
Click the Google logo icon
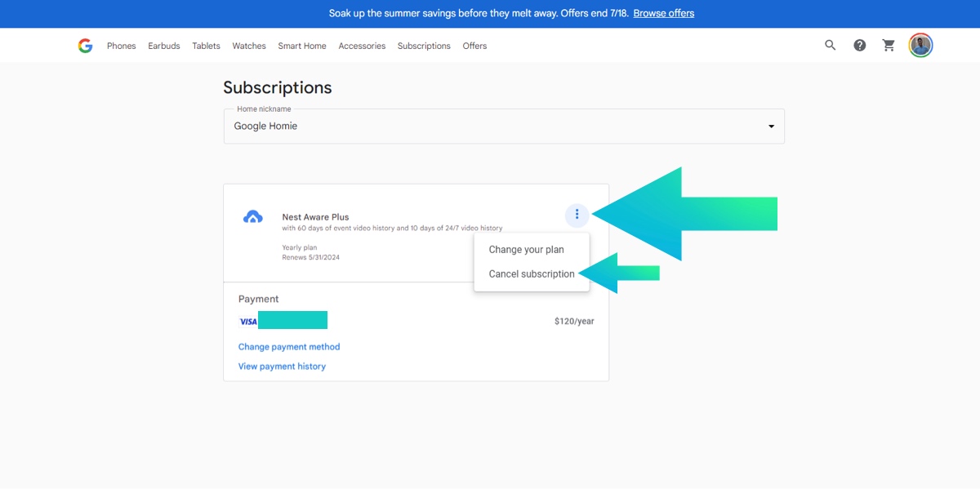[x=85, y=46]
